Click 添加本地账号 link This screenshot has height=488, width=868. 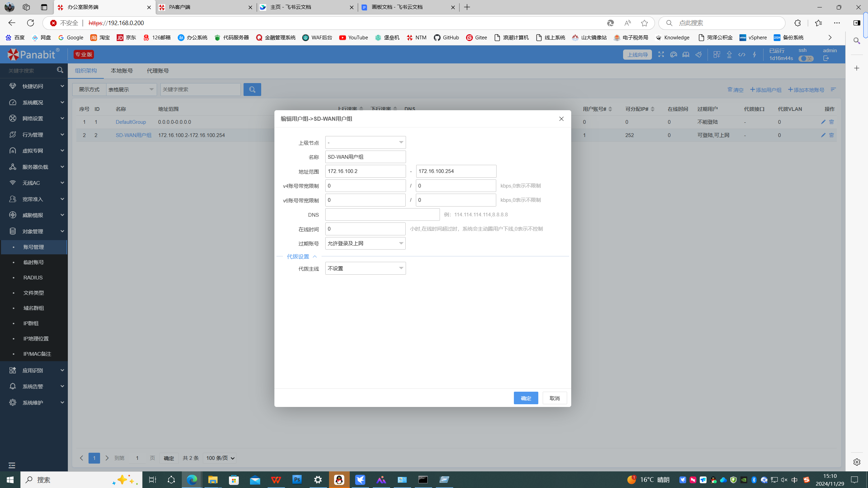[806, 90]
